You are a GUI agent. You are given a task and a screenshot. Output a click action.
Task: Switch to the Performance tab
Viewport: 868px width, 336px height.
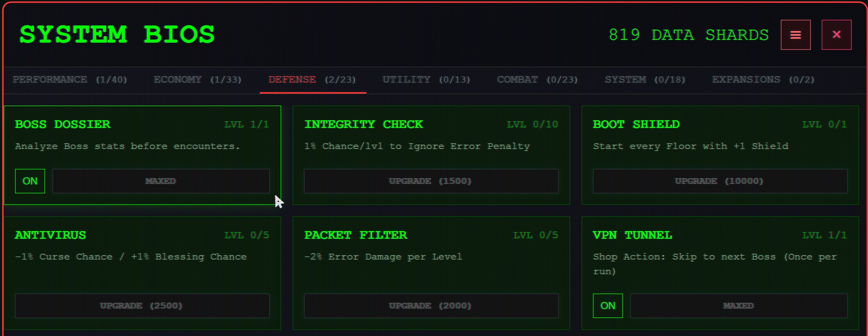point(70,79)
